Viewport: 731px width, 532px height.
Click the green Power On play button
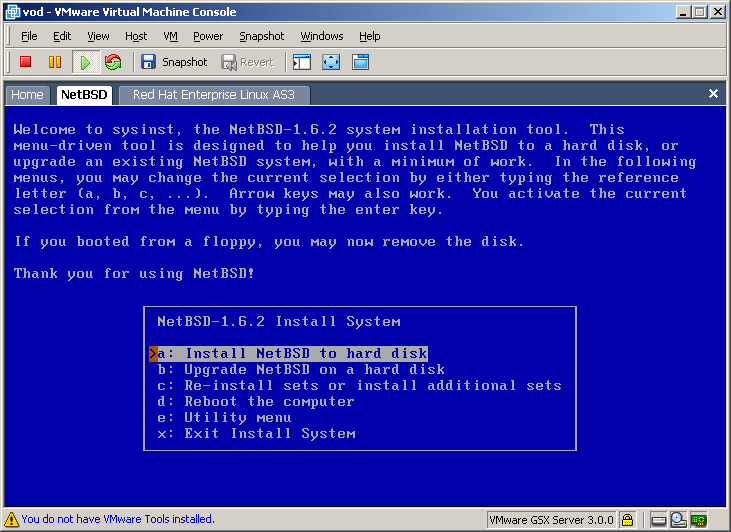click(85, 62)
